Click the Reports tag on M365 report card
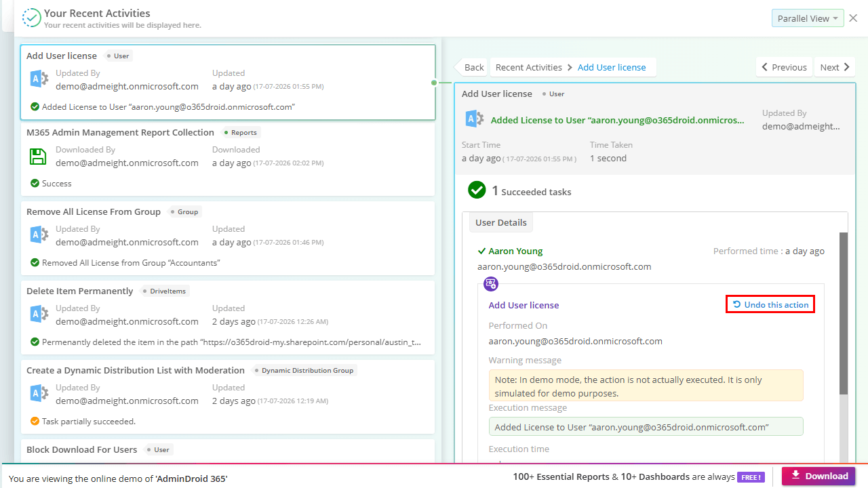This screenshot has height=488, width=868. 241,132
